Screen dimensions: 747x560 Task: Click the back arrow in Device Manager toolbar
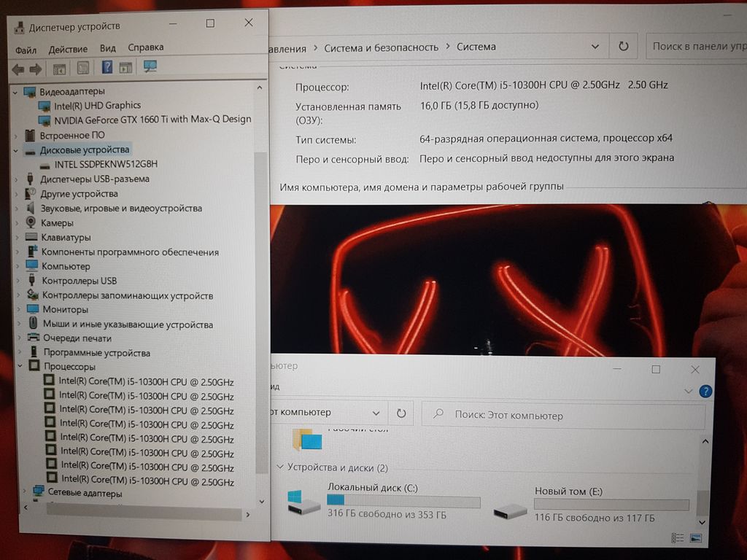[x=18, y=69]
